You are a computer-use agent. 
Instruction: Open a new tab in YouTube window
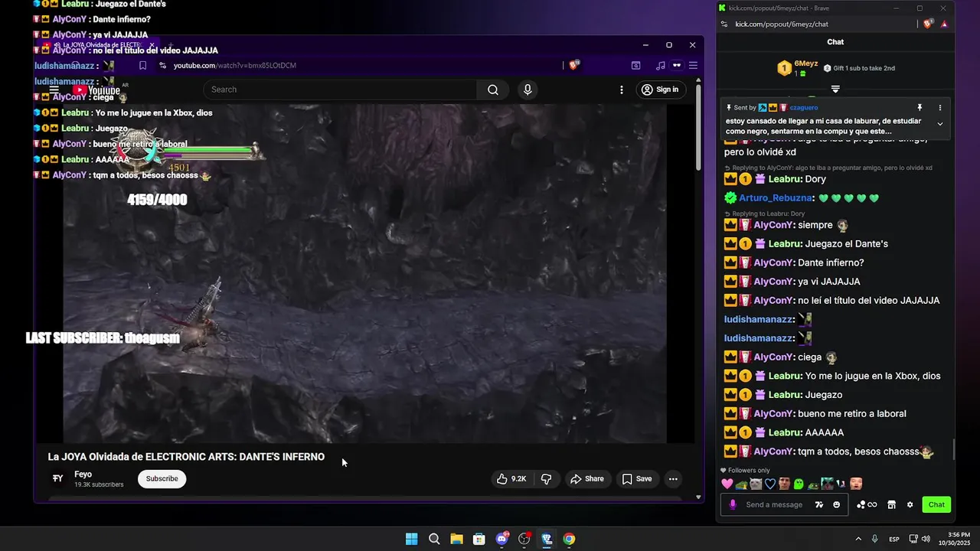(170, 45)
